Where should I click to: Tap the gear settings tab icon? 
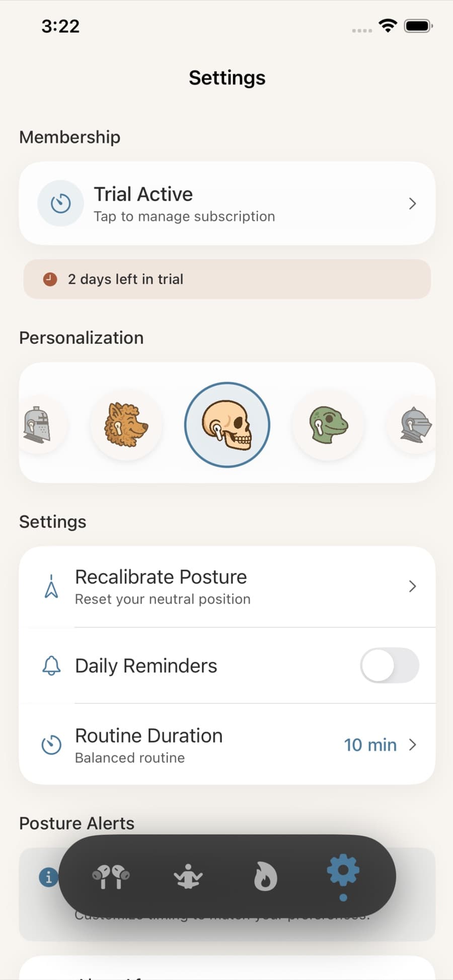coord(343,871)
